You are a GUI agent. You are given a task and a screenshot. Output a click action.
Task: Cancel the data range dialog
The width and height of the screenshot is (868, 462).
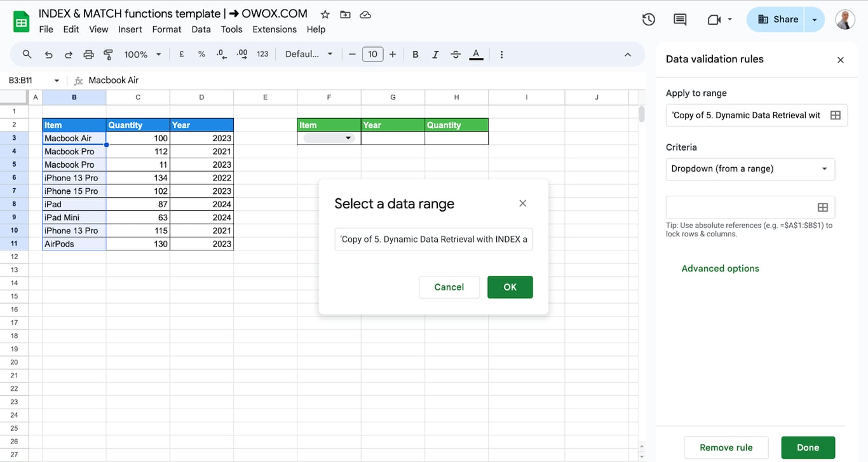pyautogui.click(x=449, y=287)
